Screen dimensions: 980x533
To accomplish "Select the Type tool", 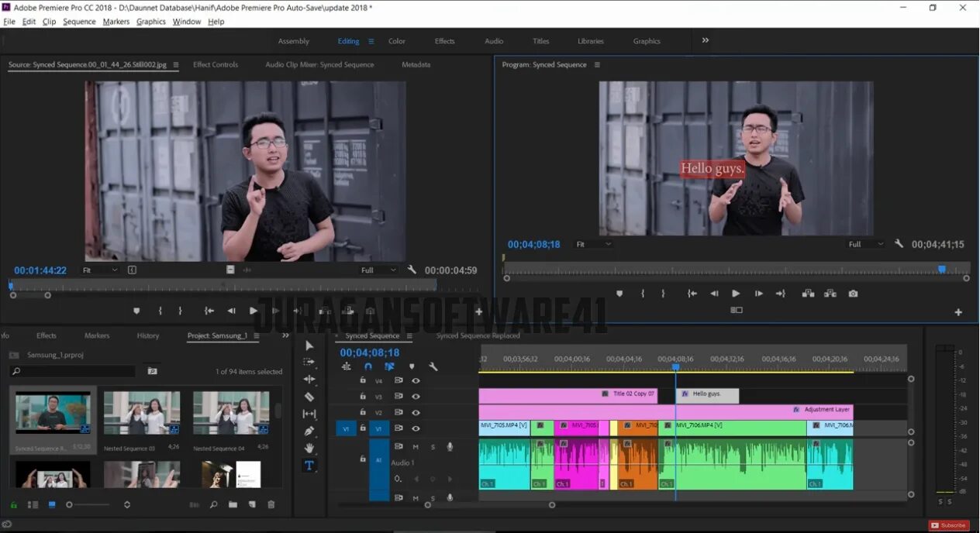I will pos(309,466).
